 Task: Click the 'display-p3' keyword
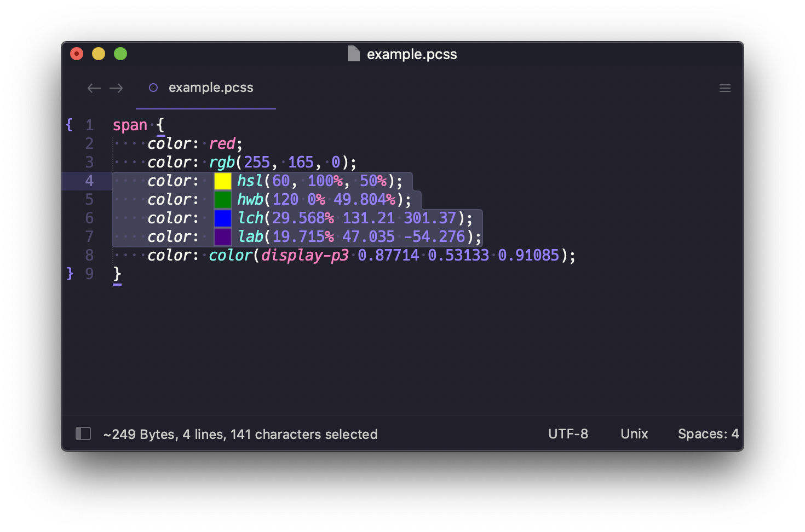tap(305, 256)
